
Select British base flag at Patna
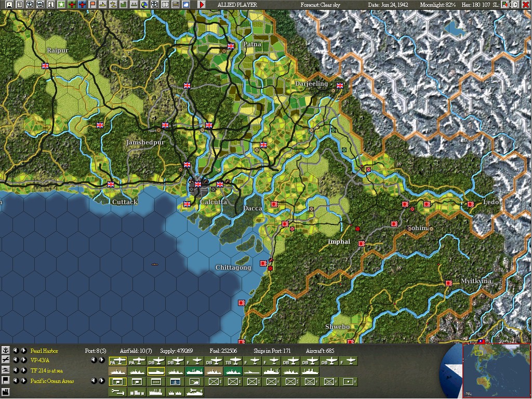point(231,46)
